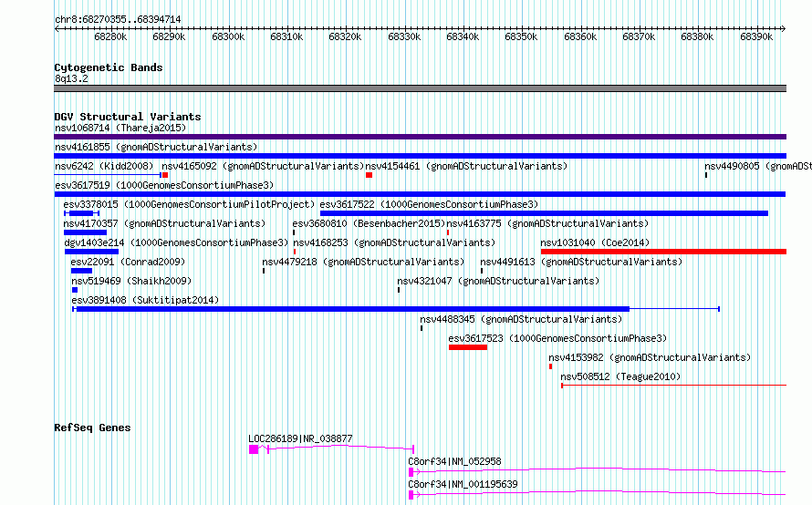
Task: Click the C8orf34 NM_001195639 first exon
Action: [411, 495]
